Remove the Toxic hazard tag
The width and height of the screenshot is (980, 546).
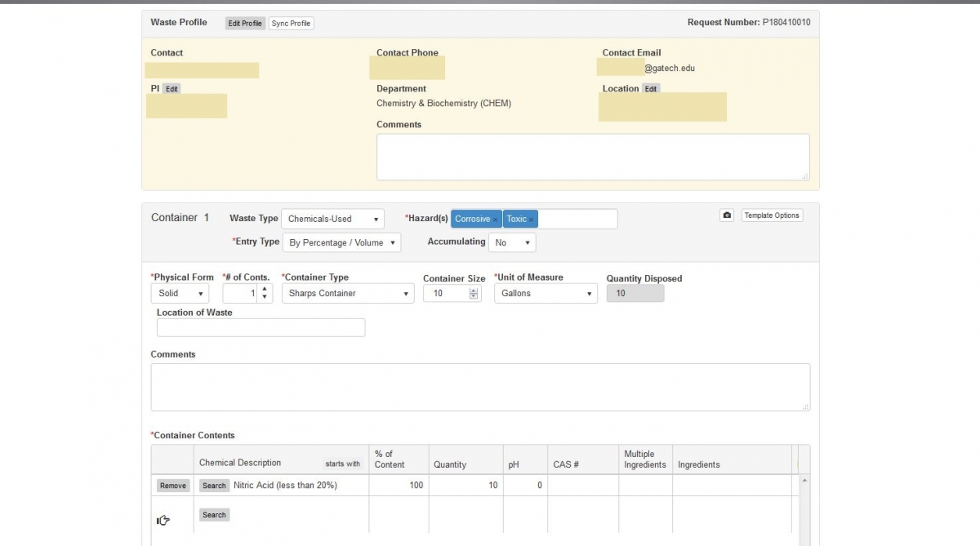(x=531, y=220)
